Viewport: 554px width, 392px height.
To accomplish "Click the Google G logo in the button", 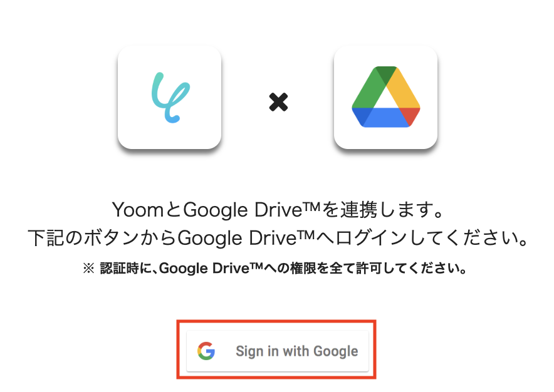I will point(206,351).
